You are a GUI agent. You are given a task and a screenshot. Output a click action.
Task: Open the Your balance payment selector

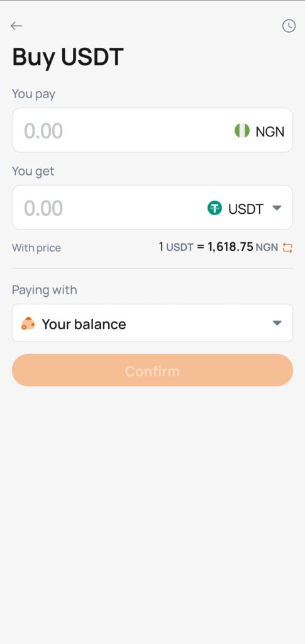(152, 323)
